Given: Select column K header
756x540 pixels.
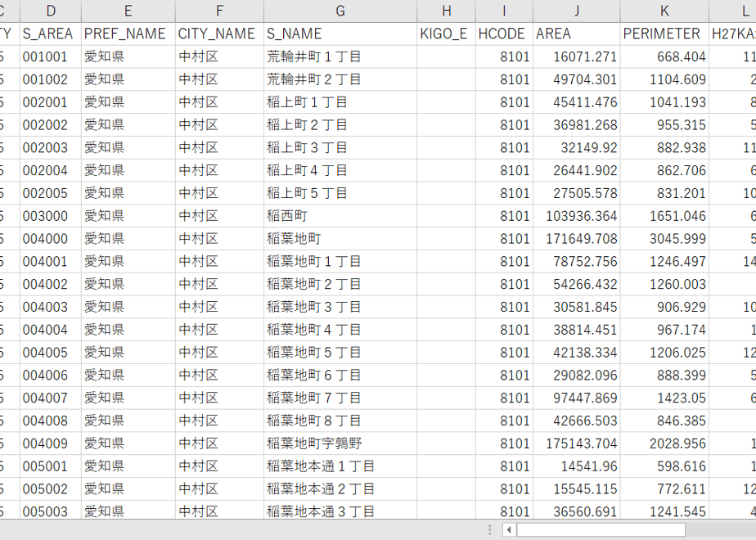Looking at the screenshot, I should pyautogui.click(x=664, y=11).
